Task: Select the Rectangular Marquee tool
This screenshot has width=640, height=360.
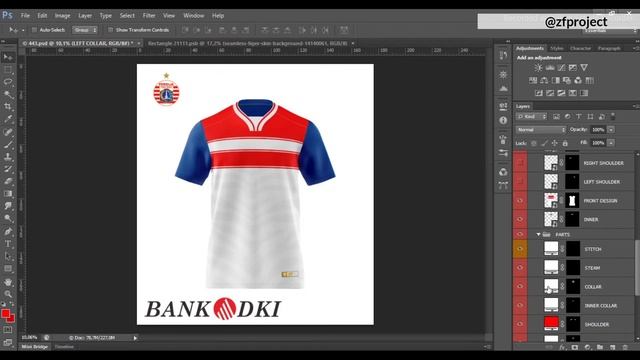Action: (x=8, y=69)
